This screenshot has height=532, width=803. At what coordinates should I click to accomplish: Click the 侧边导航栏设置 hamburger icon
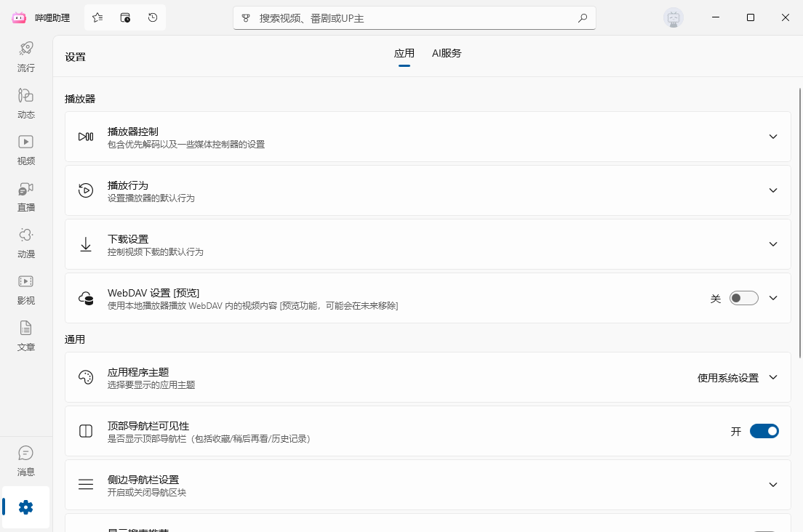point(86,485)
